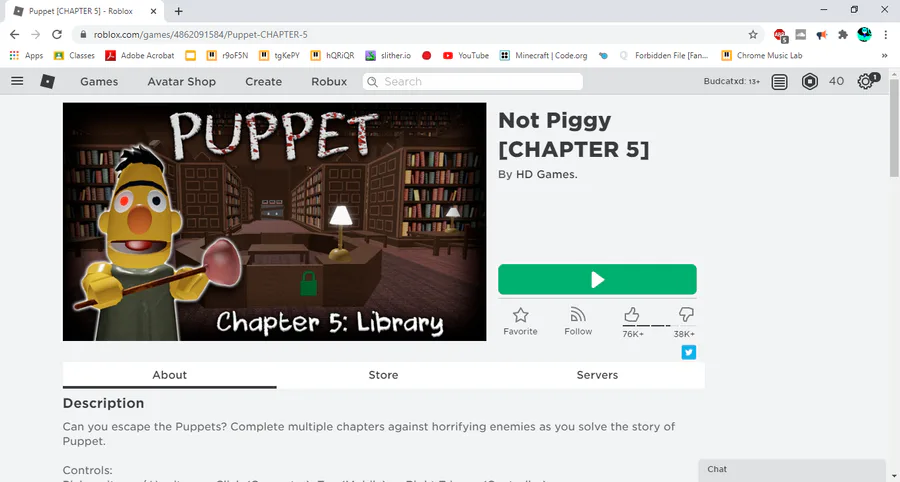Viewport: 900px width, 482px height.
Task: Open the Extensions puzzle icon
Action: [843, 34]
